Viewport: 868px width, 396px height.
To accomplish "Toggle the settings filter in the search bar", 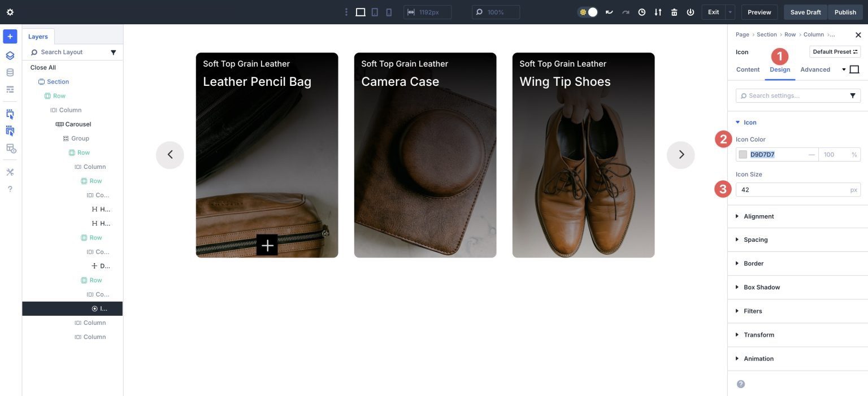I will click(853, 95).
